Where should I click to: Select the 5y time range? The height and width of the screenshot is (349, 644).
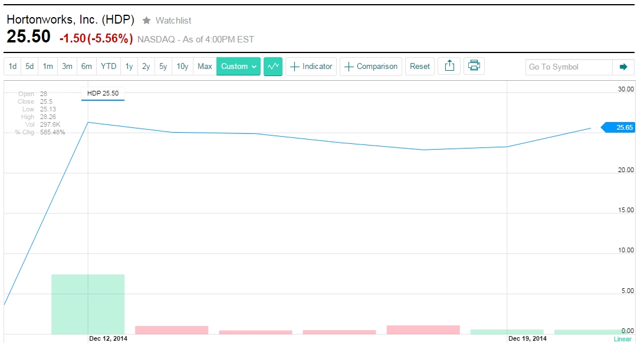[x=163, y=67]
